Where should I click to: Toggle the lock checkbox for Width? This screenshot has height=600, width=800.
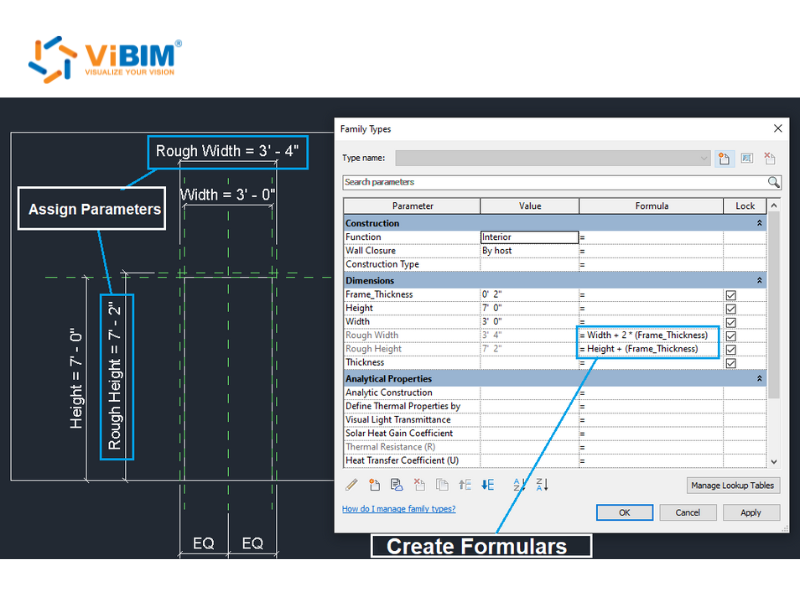[731, 322]
